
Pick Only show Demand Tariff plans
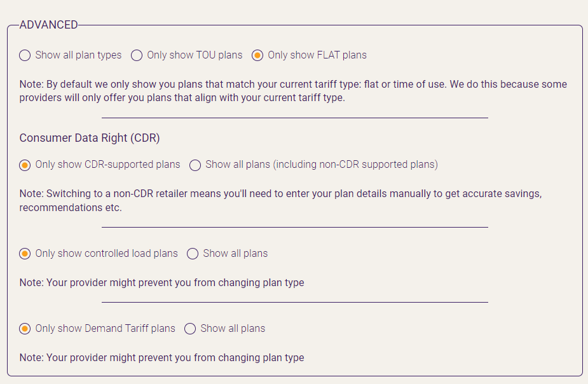[x=25, y=329]
